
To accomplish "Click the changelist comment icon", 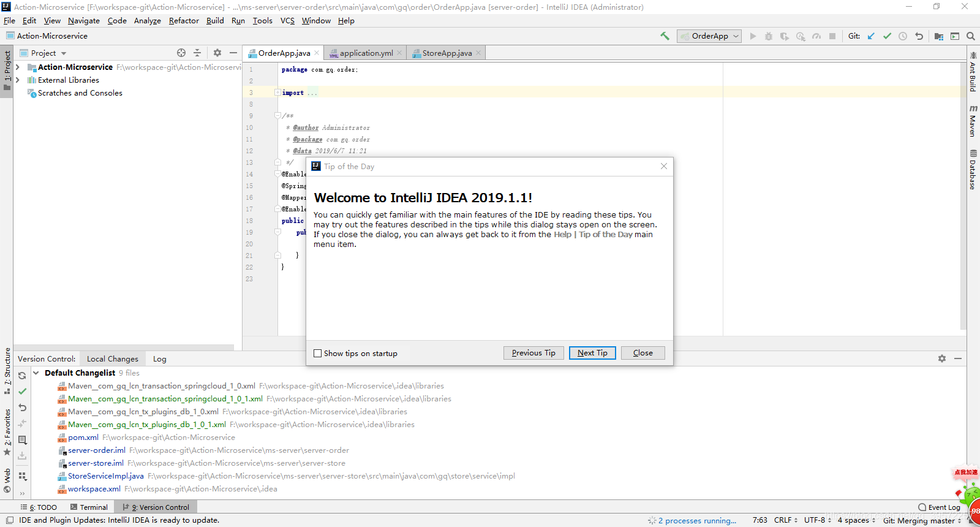I will (22, 440).
